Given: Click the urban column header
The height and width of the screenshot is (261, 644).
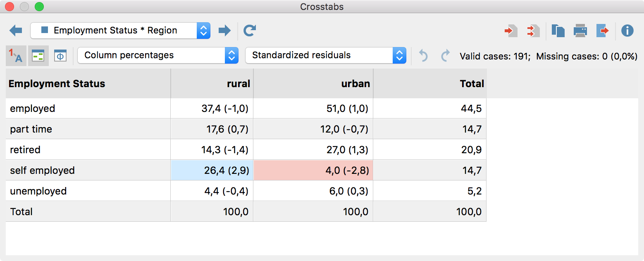Looking at the screenshot, I should [313, 84].
